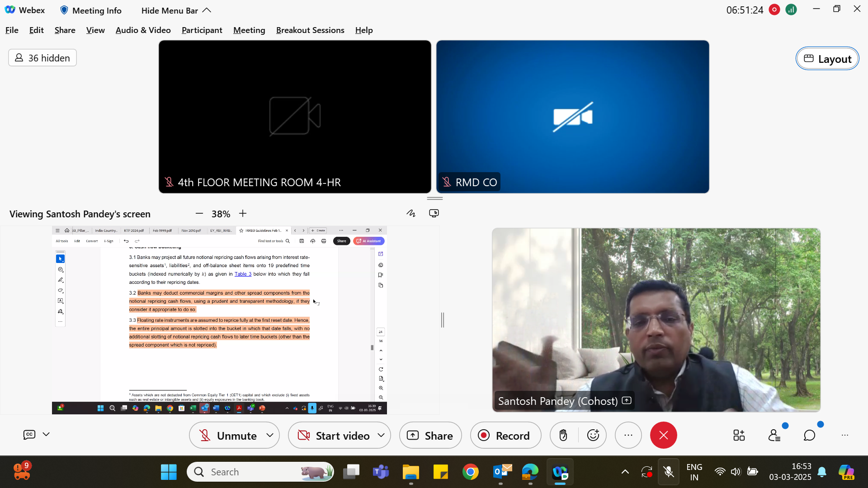Open the annotate pen icon
Screen dimensions: 868x488
(x=411, y=213)
